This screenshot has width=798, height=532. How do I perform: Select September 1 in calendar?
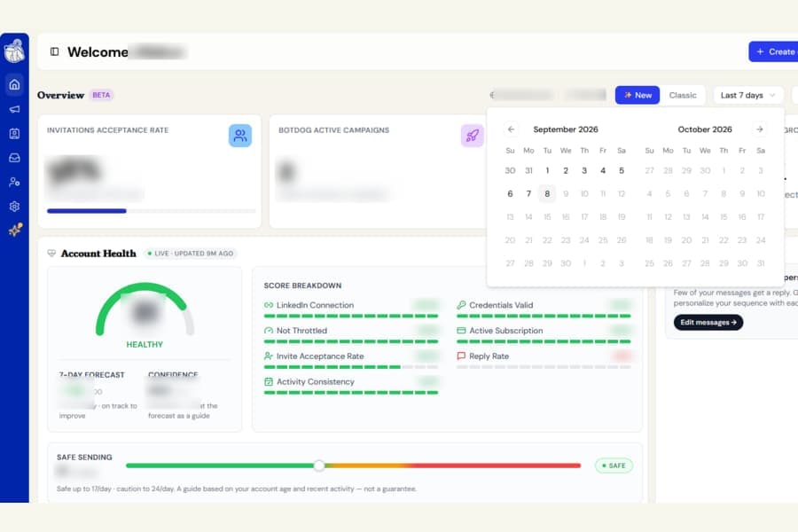pyautogui.click(x=547, y=170)
